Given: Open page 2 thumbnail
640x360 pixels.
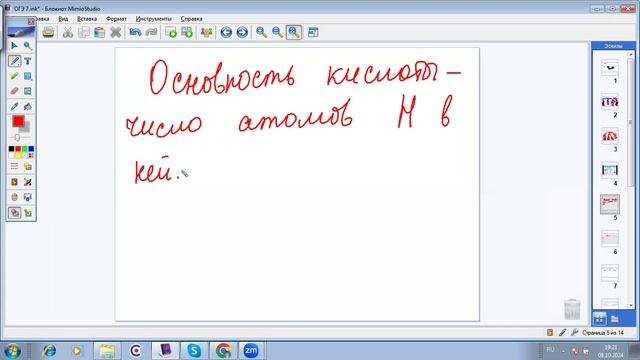Looking at the screenshot, I should click(x=610, y=102).
